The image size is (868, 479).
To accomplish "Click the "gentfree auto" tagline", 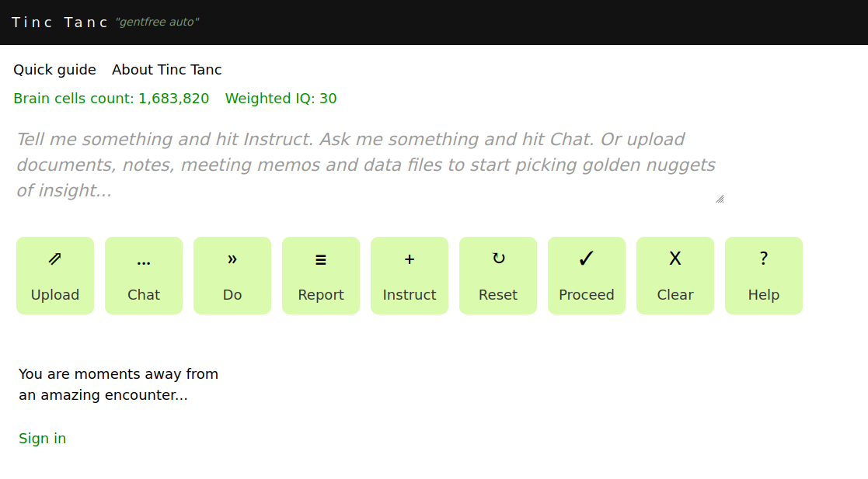I will (157, 23).
